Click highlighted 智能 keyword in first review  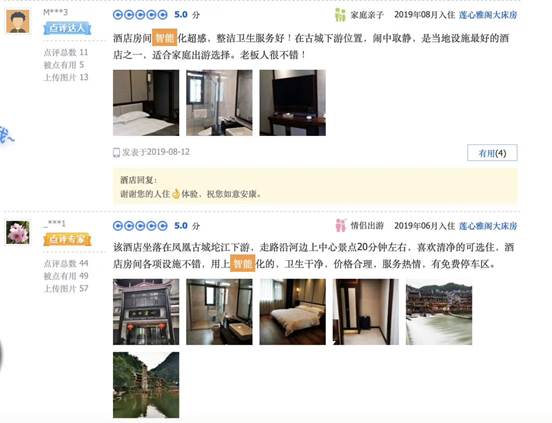164,38
